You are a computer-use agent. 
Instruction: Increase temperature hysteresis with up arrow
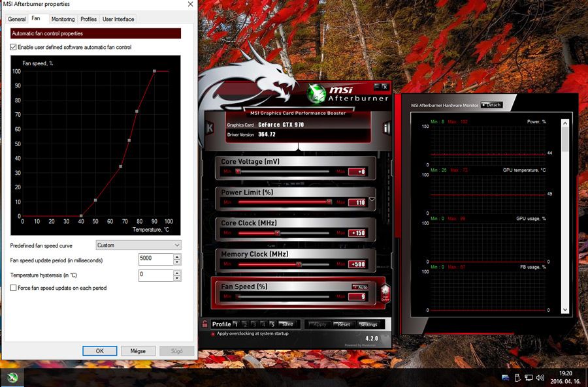tap(177, 272)
